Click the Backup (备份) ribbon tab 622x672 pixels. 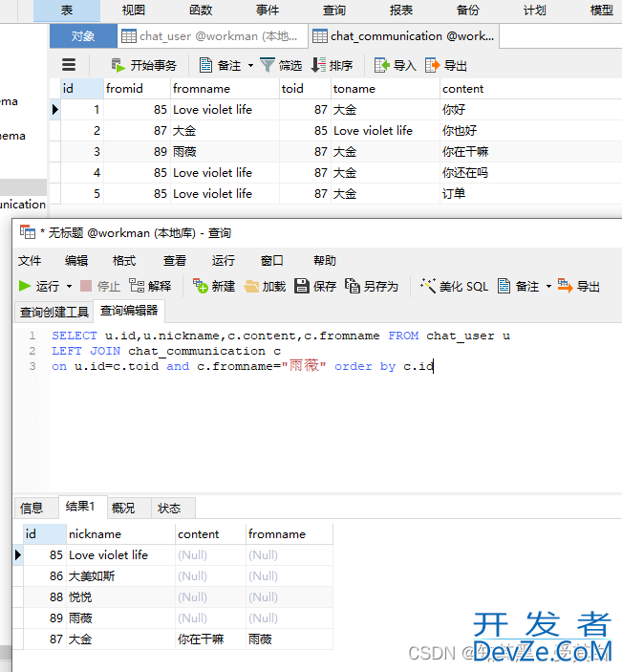pos(468,11)
